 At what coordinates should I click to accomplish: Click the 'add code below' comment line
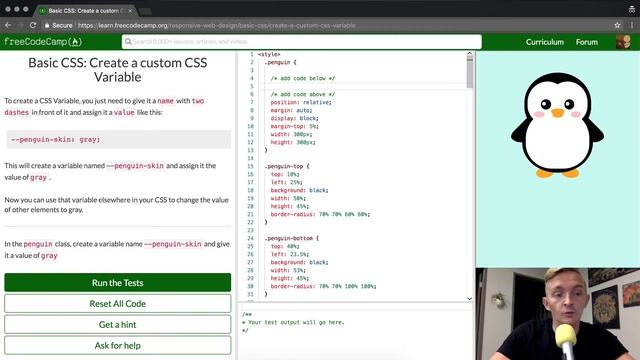click(302, 78)
